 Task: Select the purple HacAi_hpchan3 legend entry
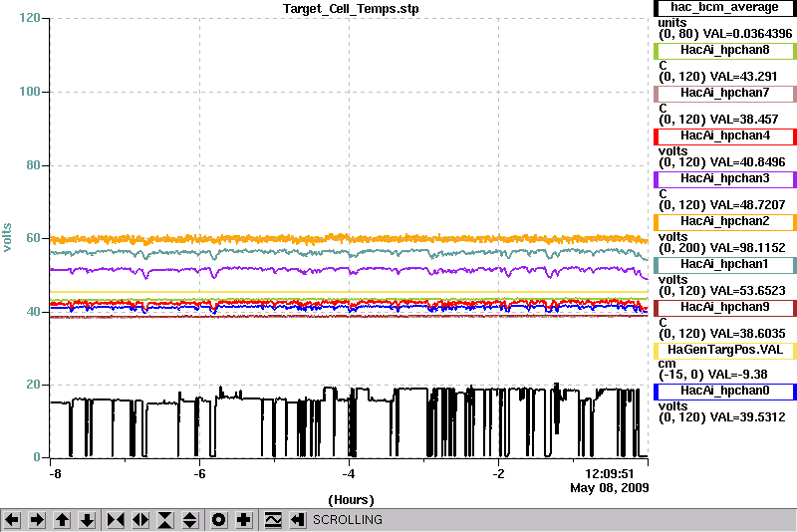(725, 179)
